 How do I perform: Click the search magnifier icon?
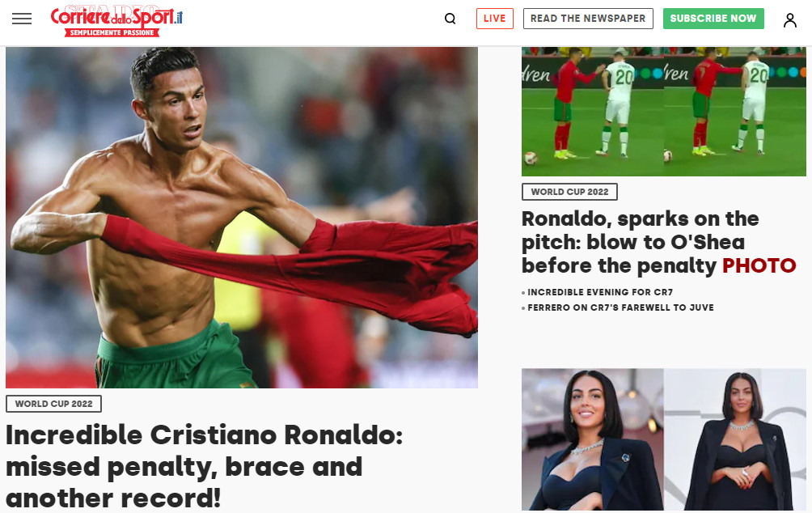pyautogui.click(x=450, y=19)
